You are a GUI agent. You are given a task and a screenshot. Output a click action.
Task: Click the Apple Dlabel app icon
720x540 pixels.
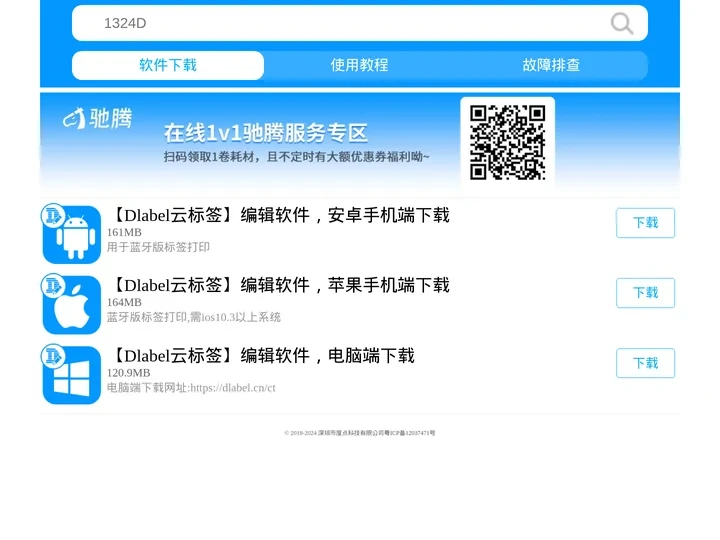point(71,304)
